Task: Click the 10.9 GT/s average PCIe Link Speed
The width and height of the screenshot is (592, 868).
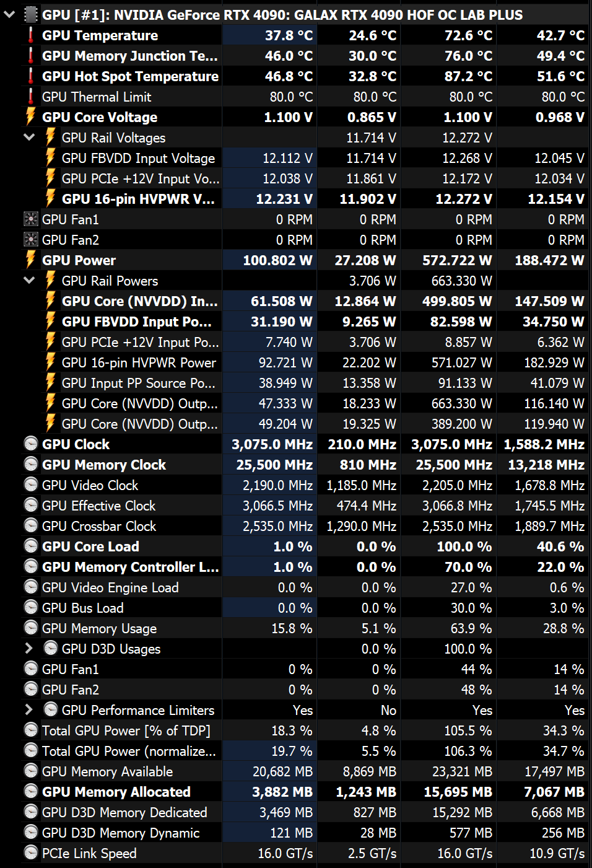Action: (557, 853)
